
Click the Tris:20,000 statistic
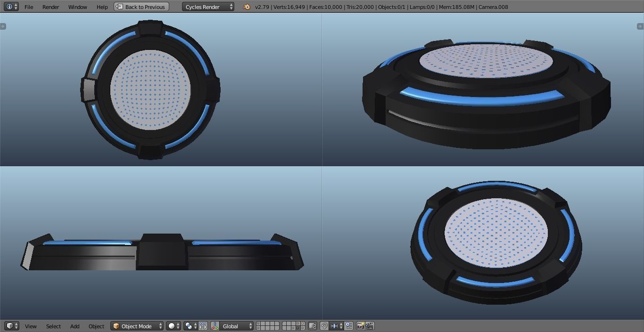[x=360, y=7]
